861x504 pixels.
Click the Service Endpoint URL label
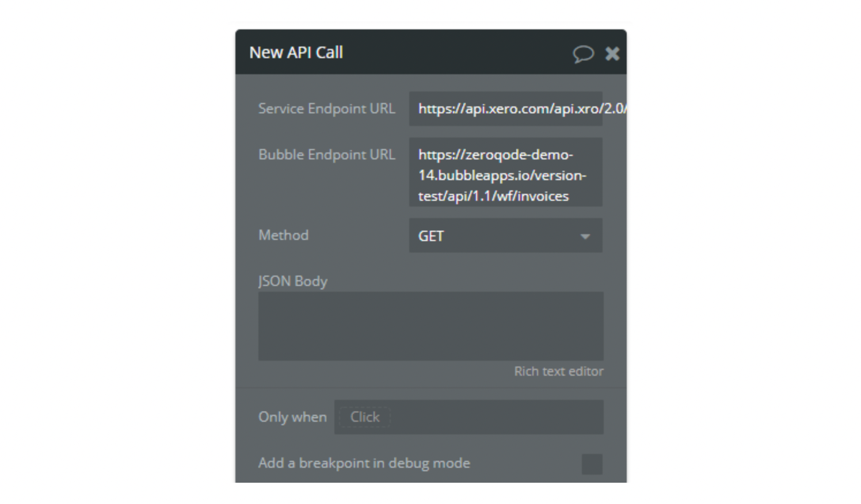tap(327, 109)
